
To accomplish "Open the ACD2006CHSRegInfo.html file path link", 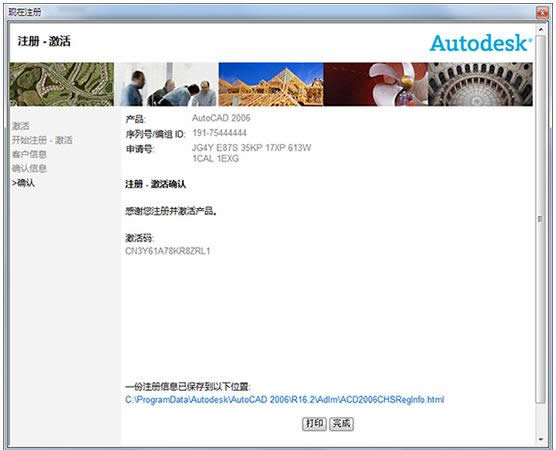I will (284, 400).
